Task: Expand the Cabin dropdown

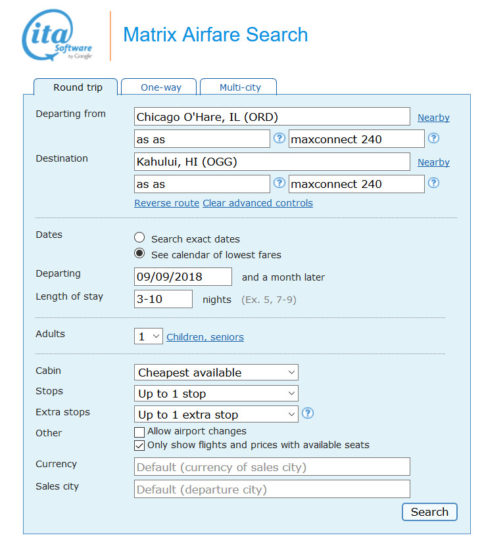Action: 216,373
